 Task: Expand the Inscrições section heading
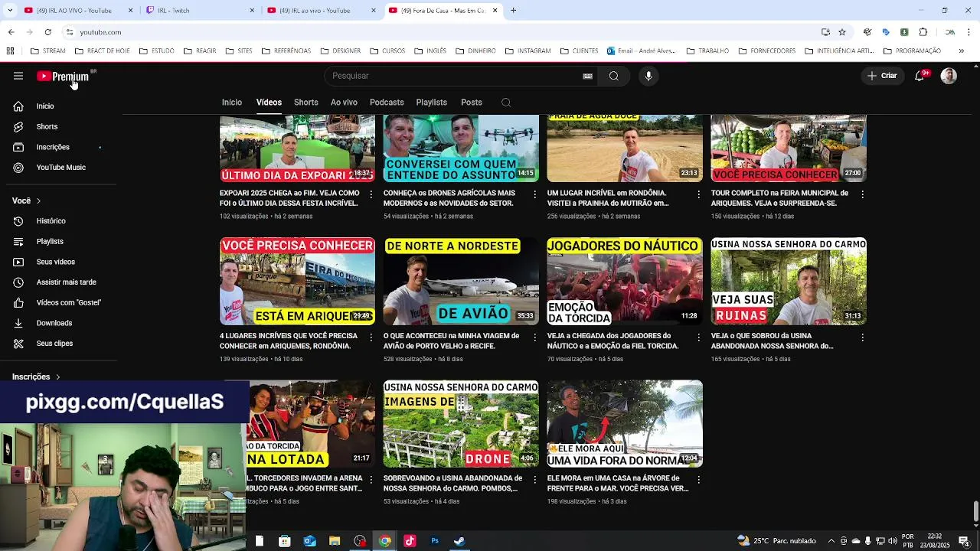(36, 377)
